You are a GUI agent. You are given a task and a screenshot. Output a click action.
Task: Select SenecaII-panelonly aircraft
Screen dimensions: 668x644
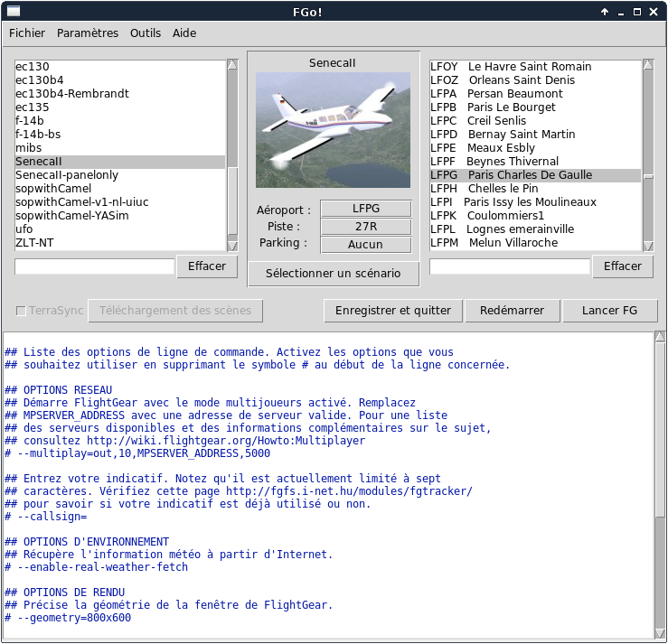[120, 175]
